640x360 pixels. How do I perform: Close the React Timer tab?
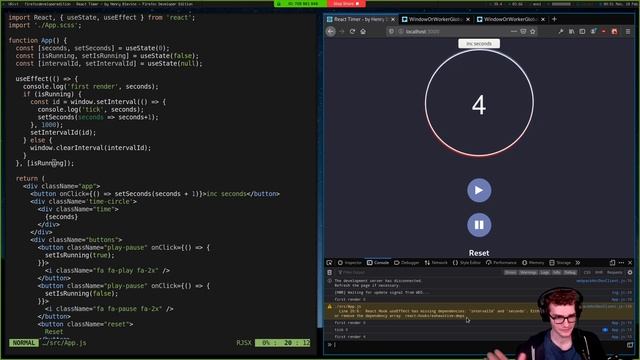pos(393,19)
